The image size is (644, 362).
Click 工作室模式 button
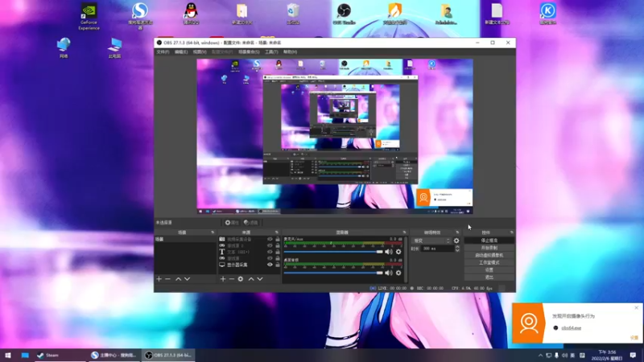(489, 263)
